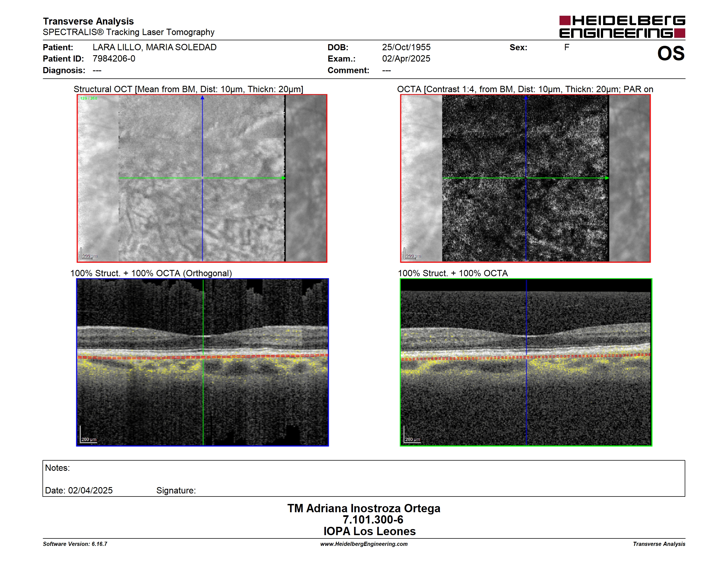Screen dimensions: 728x563
Task: Click the DOB value 25/Oct/1955
Action: pos(406,47)
